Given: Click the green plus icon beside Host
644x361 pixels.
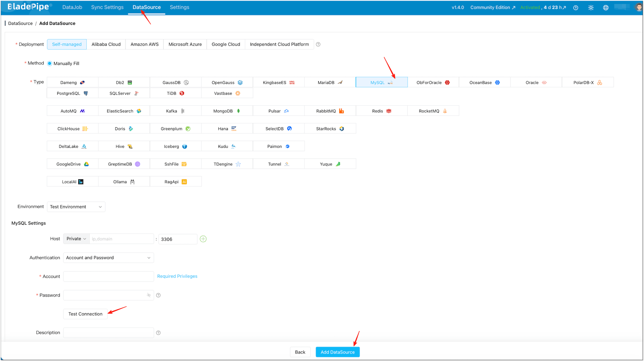Looking at the screenshot, I should (x=203, y=239).
